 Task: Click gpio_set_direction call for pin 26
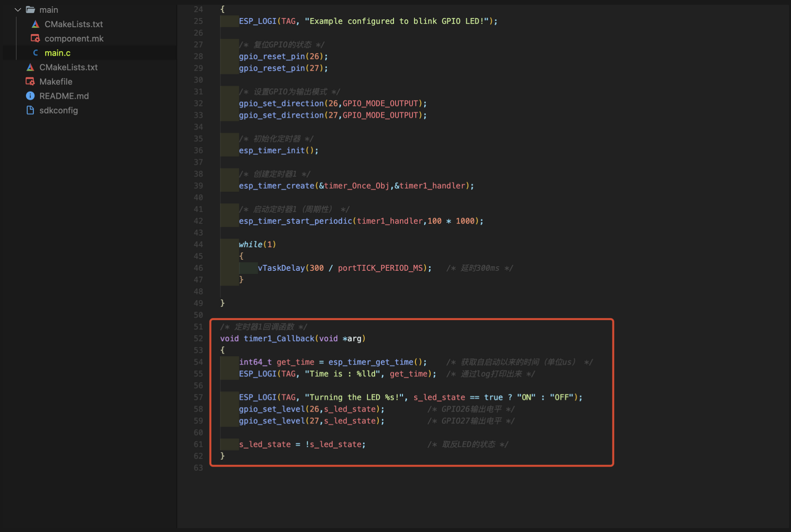333,103
